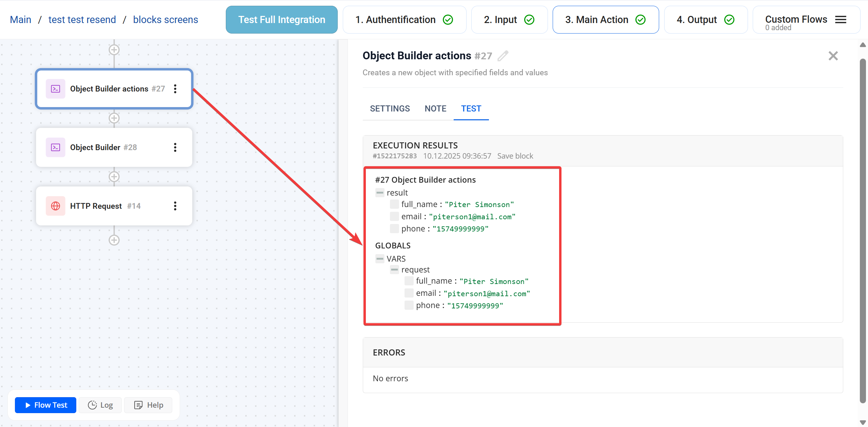Click the Flow Test button

[46, 405]
